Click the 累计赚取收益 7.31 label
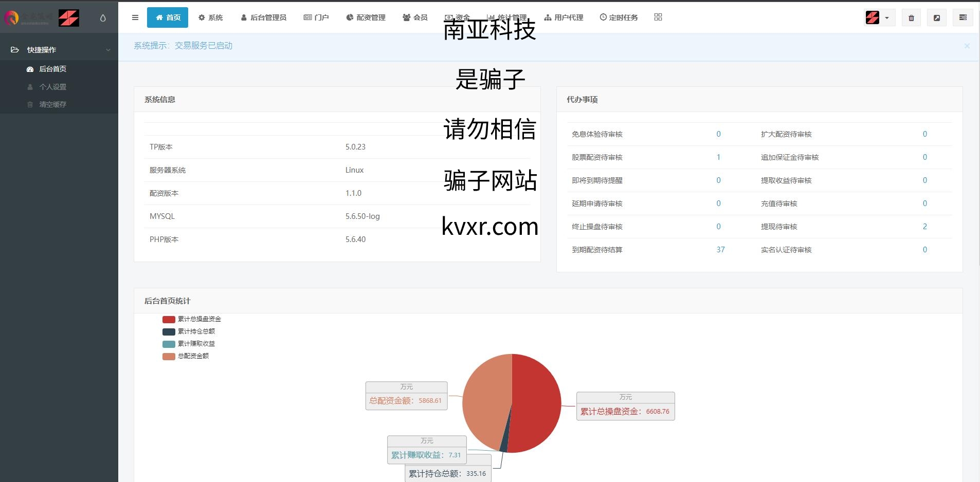 click(x=427, y=450)
